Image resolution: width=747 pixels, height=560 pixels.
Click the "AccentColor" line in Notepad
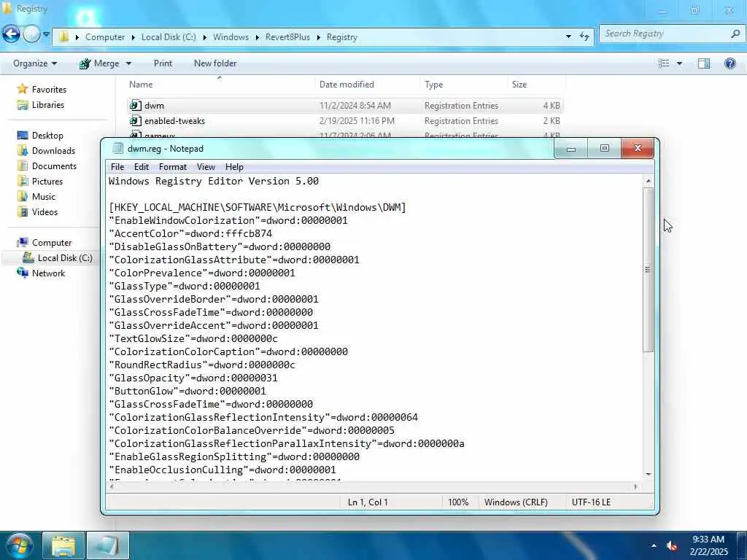(190, 234)
